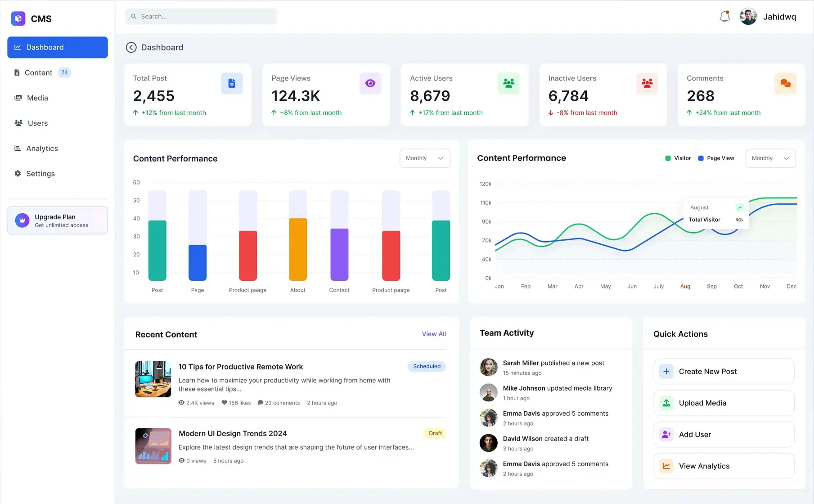Click the Active Users green people icon
Viewport: 814px width, 504px height.
[508, 83]
